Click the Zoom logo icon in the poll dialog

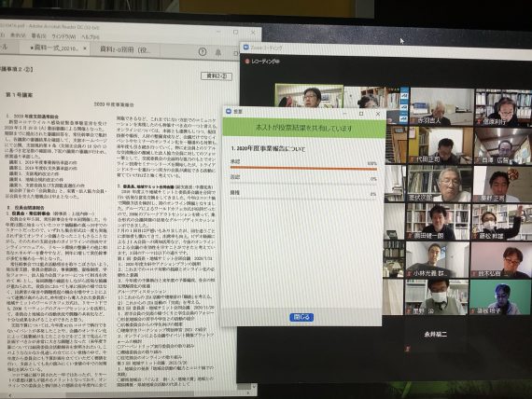(x=229, y=111)
